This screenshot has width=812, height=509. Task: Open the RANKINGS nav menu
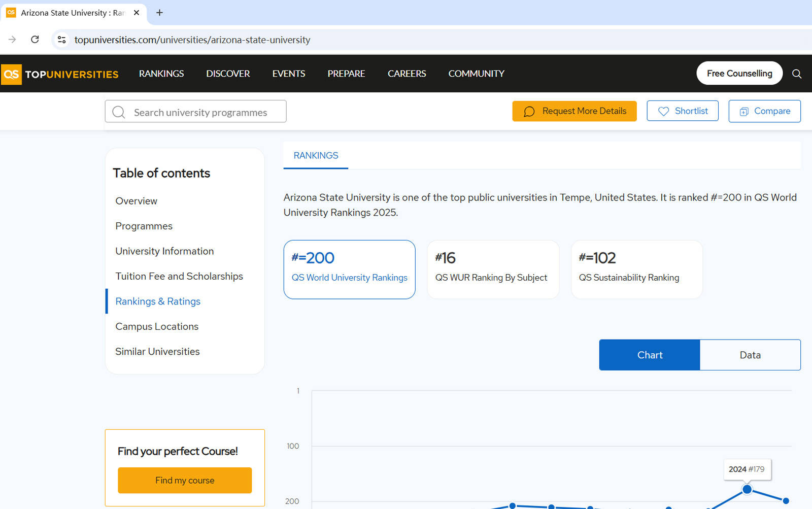(161, 74)
